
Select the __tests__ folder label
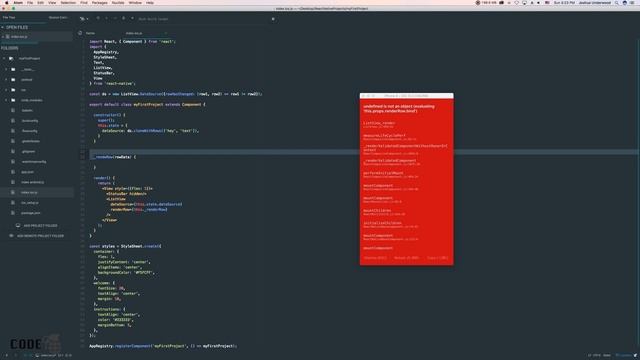coord(28,69)
